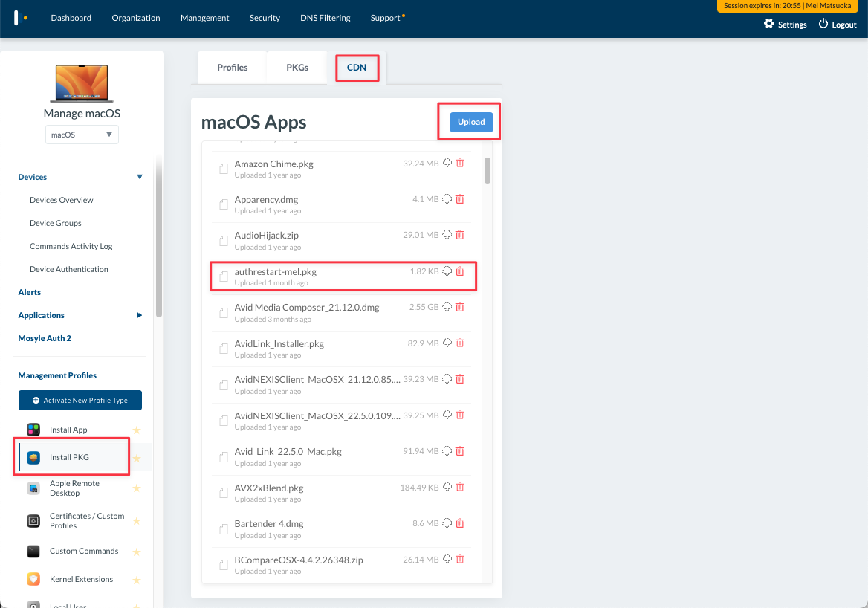
Task: Delete Avid_Link_22.5.0_Mac.pkg
Action: [x=460, y=450]
